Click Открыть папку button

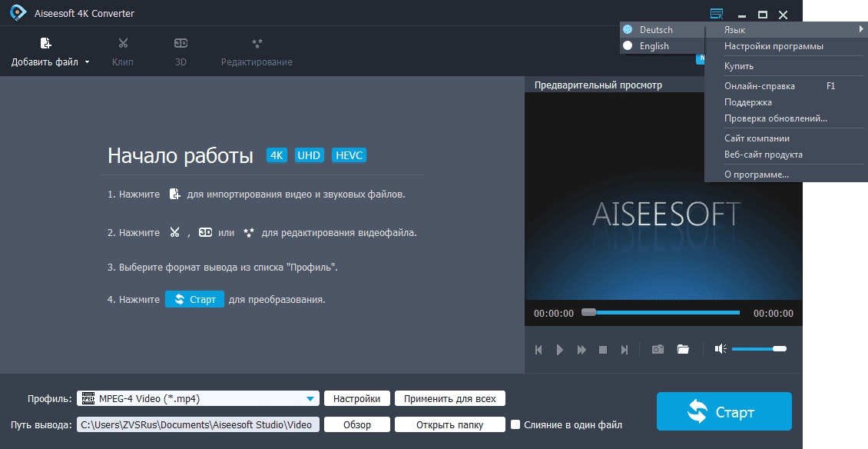coord(450,424)
